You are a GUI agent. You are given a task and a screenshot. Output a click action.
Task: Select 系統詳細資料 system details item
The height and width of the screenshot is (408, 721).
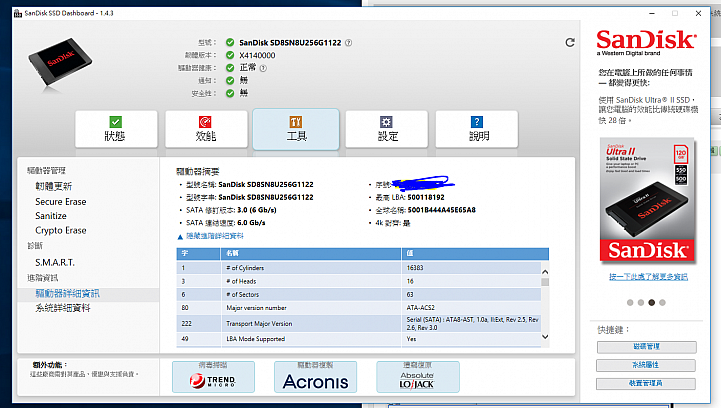pos(63,308)
